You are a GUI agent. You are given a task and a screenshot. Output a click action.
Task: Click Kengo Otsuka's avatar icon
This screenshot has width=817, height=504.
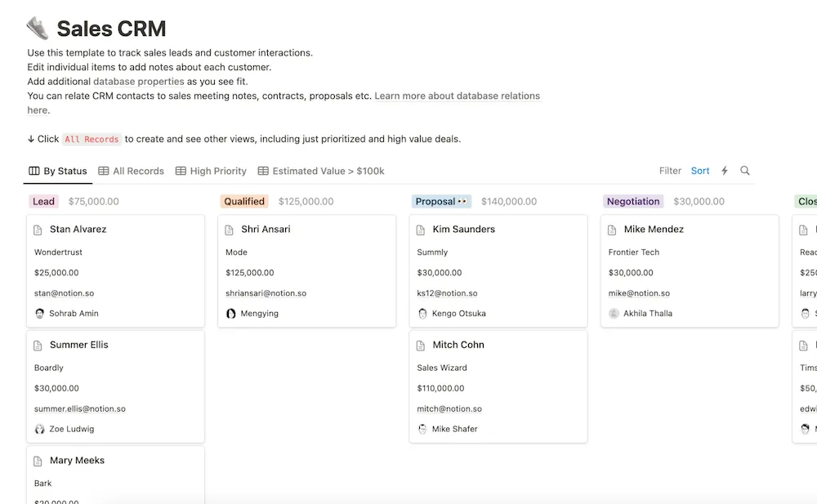click(x=423, y=313)
